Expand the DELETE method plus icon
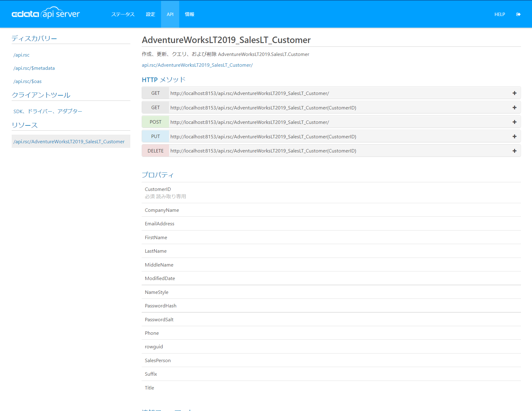 click(514, 151)
